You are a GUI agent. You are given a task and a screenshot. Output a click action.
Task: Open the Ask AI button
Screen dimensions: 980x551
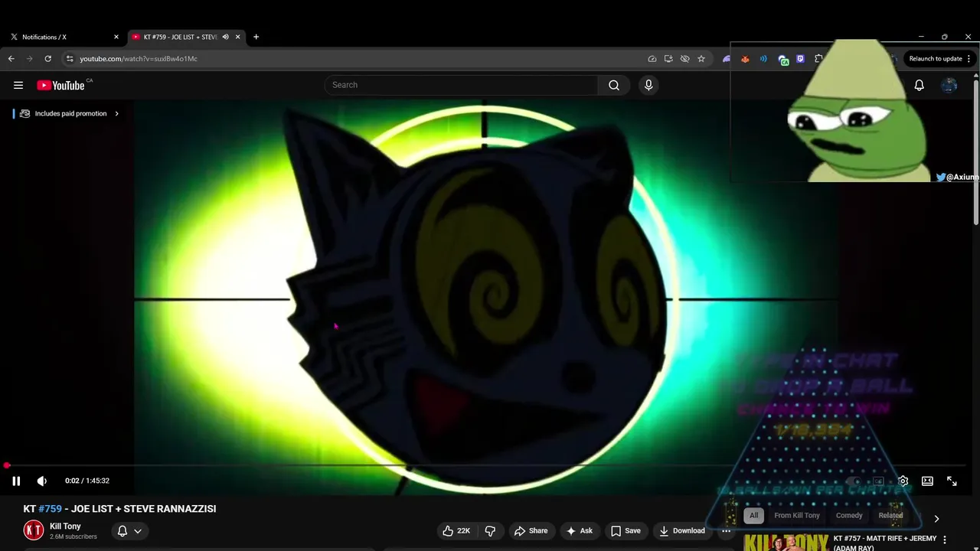pos(579,530)
